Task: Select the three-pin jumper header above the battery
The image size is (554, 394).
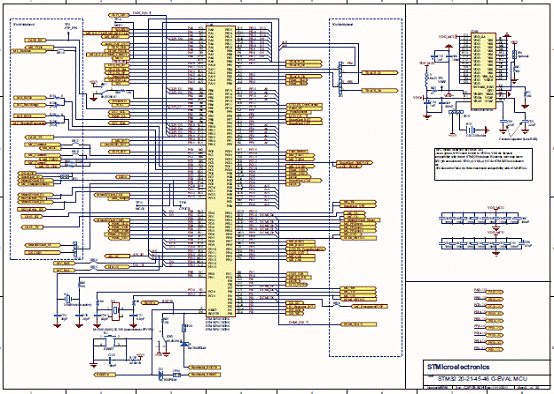Action: click(x=455, y=112)
